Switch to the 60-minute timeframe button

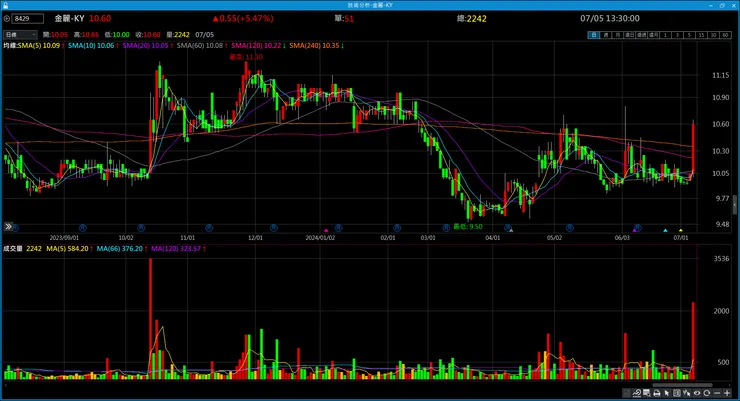click(725, 35)
